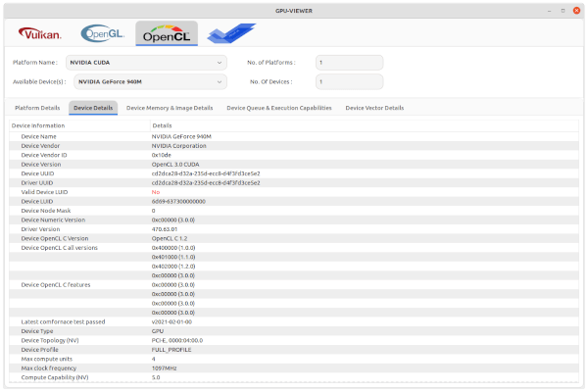Select the Device Numeric Version row
The width and height of the screenshot is (588, 392).
(x=294, y=220)
